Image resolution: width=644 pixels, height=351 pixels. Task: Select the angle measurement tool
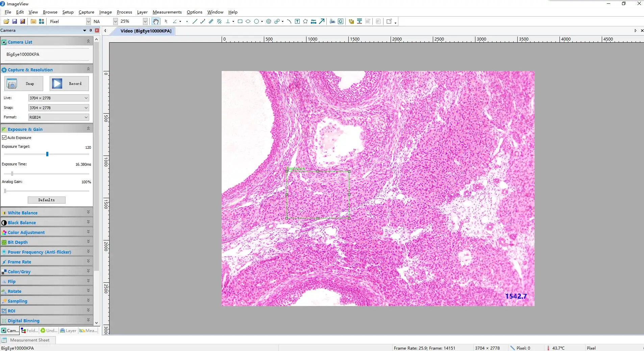[175, 21]
